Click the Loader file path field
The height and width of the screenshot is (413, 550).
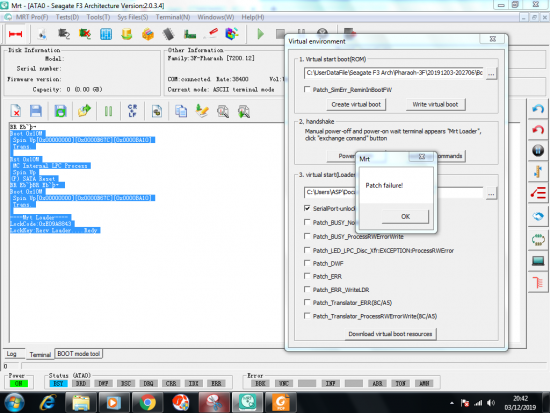pyautogui.click(x=394, y=192)
